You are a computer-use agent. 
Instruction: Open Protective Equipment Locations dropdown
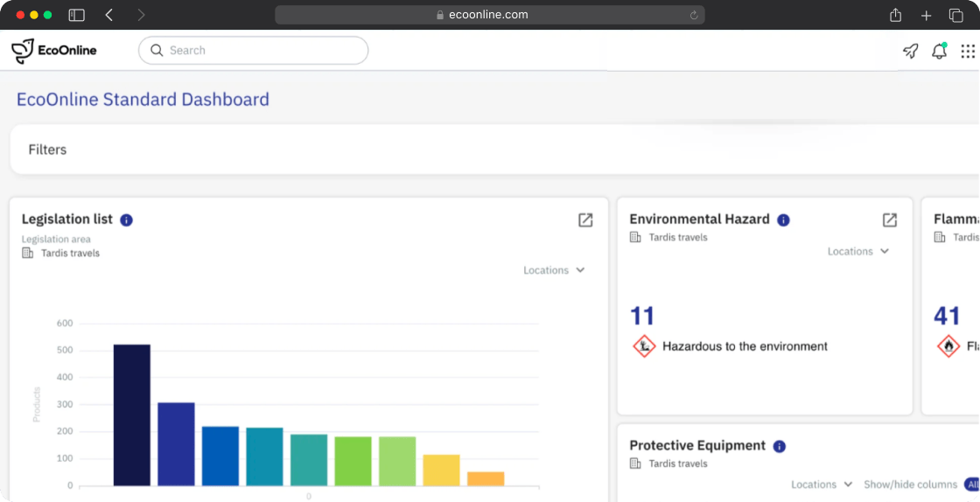pyautogui.click(x=822, y=485)
